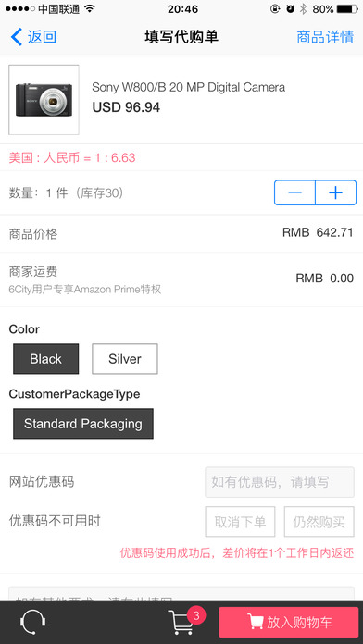This screenshot has height=644, width=363.
Task: Select 取消下单 when coupon unavailable
Action: tap(240, 522)
